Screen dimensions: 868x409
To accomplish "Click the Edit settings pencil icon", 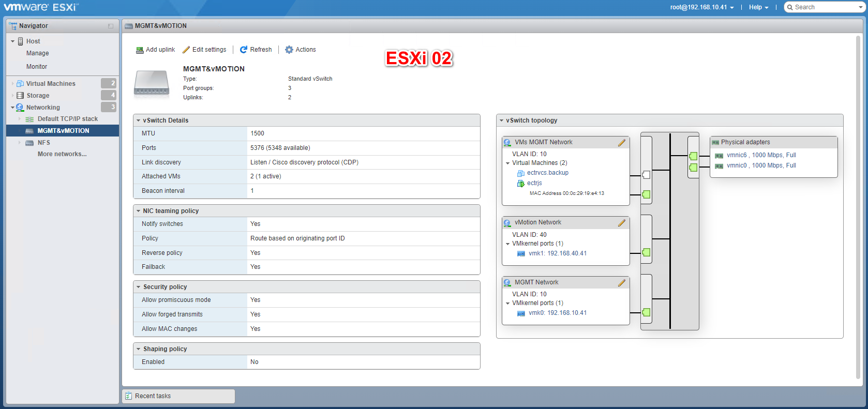I will click(186, 50).
